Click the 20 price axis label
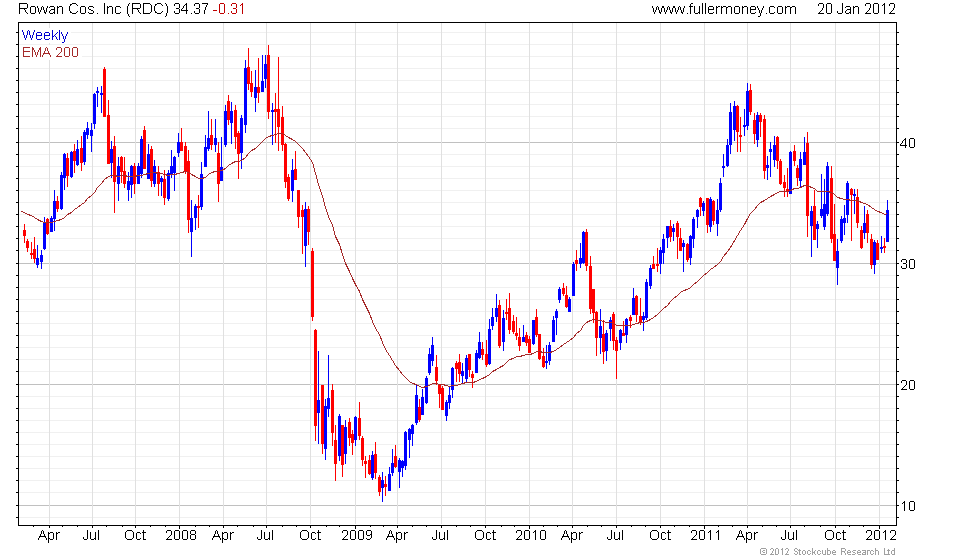Screen dimensions: 980x560 coord(908,385)
